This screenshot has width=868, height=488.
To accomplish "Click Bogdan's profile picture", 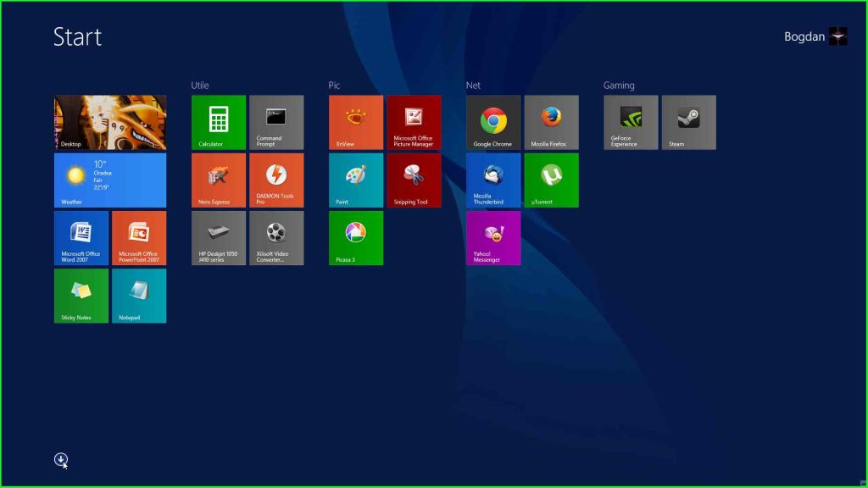I will coord(838,36).
